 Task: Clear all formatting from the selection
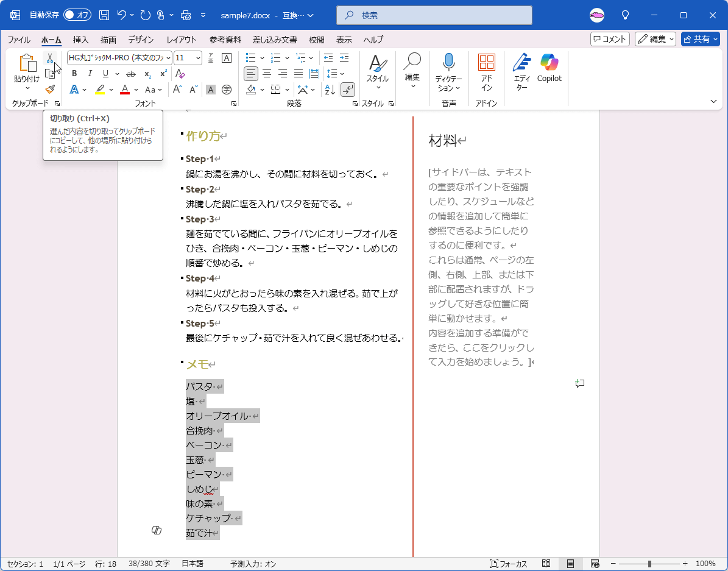click(x=180, y=74)
